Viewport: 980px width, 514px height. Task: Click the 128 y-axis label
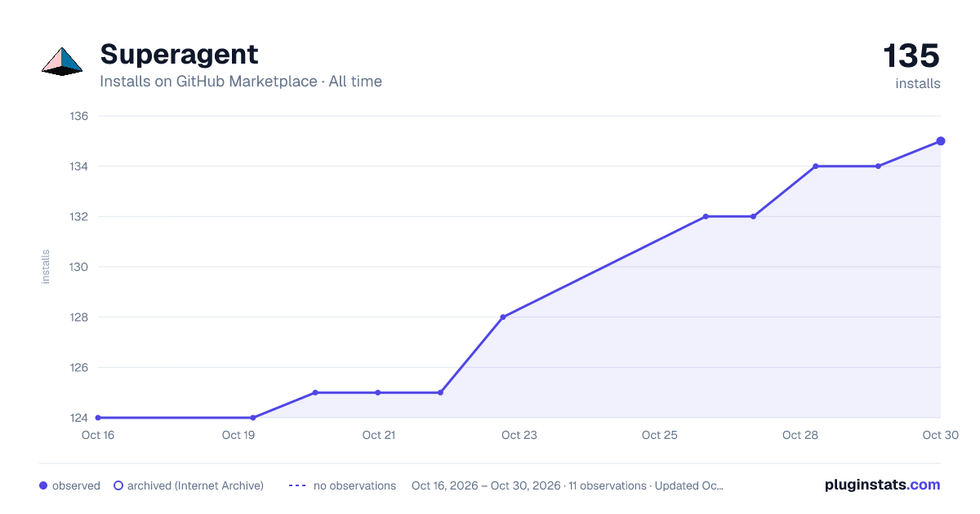point(78,317)
